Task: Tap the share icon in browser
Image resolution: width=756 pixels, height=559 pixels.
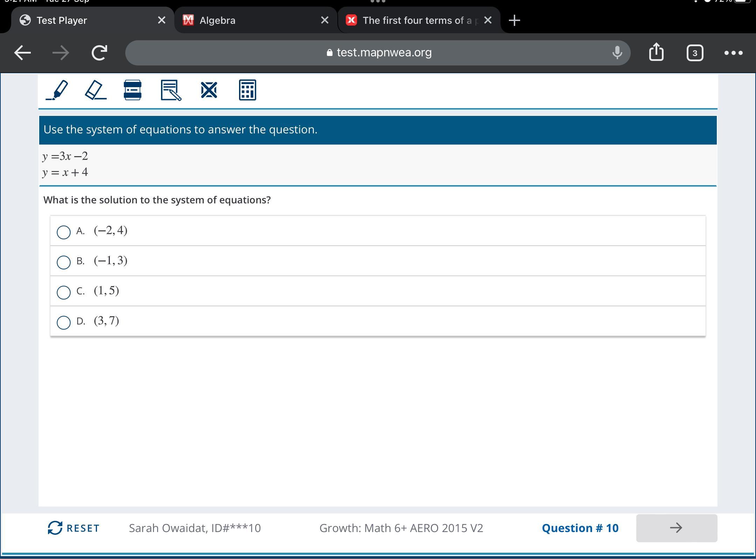Action: coord(656,53)
